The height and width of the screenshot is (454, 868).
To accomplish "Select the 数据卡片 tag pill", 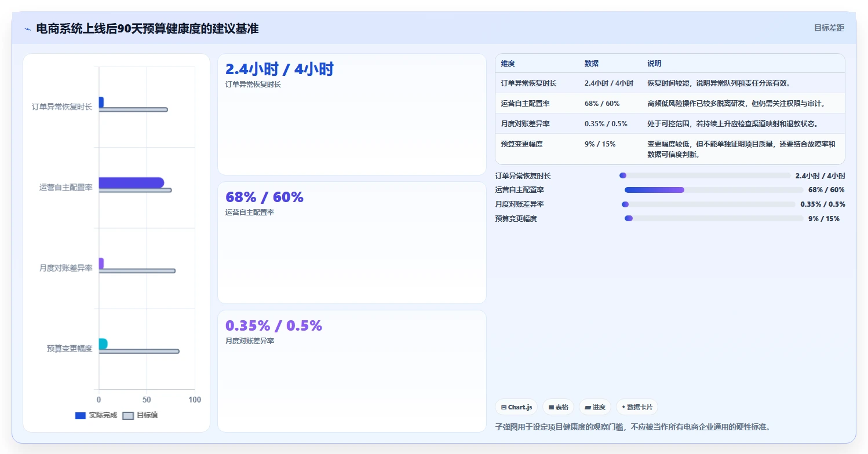I will 637,407.
